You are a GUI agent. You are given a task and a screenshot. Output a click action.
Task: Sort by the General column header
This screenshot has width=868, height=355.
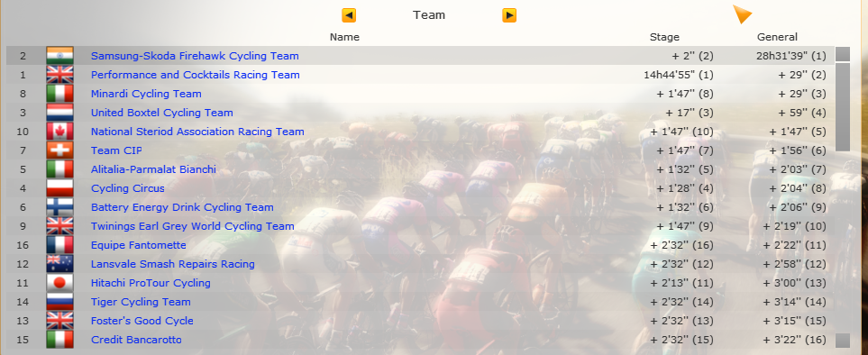pos(777,37)
